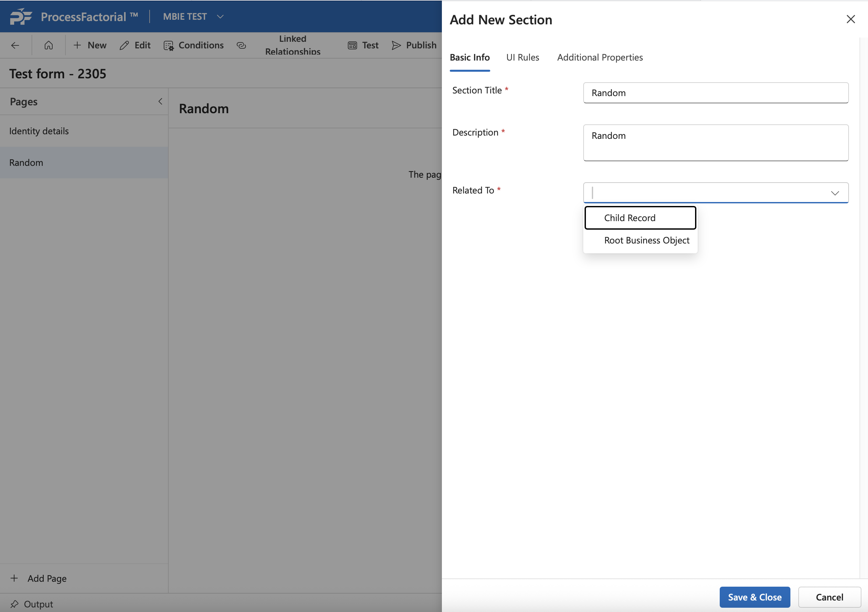Click the New plus icon
Viewport: 868px width, 612px height.
77,45
